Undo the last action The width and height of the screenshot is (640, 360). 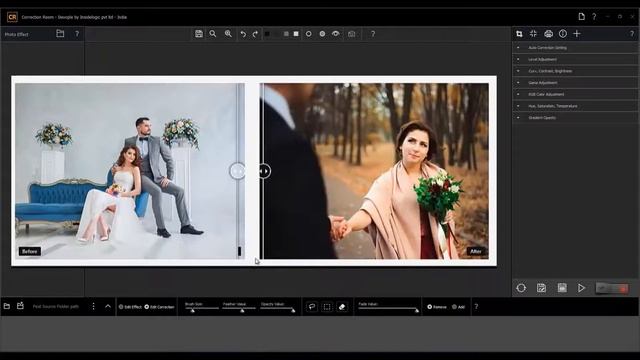[x=243, y=34]
